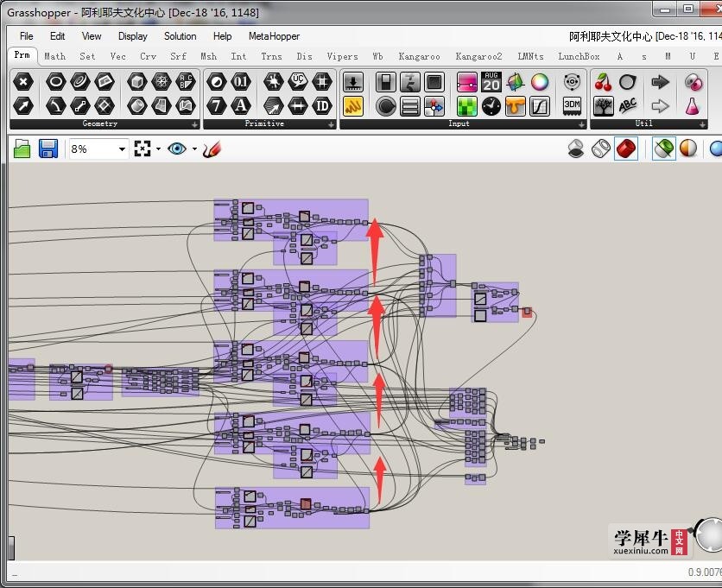The width and height of the screenshot is (722, 588).
Task: Select the Line parameter icon
Action: click(80, 106)
